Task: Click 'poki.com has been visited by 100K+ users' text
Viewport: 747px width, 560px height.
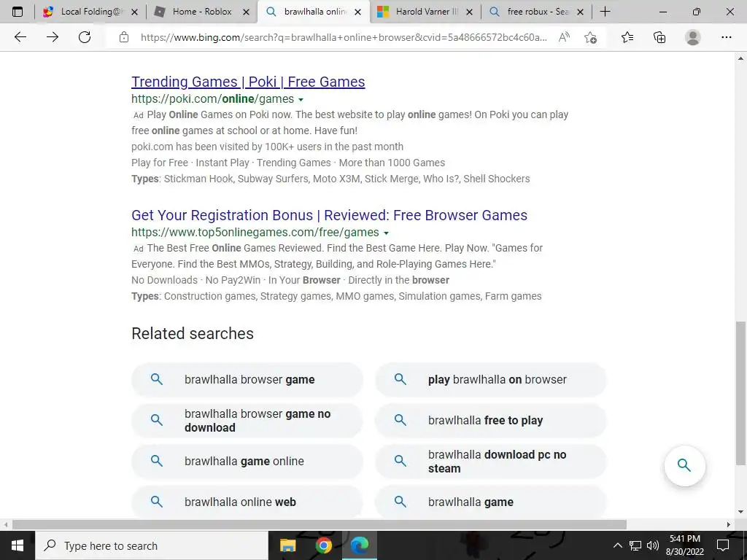Action: click(267, 147)
